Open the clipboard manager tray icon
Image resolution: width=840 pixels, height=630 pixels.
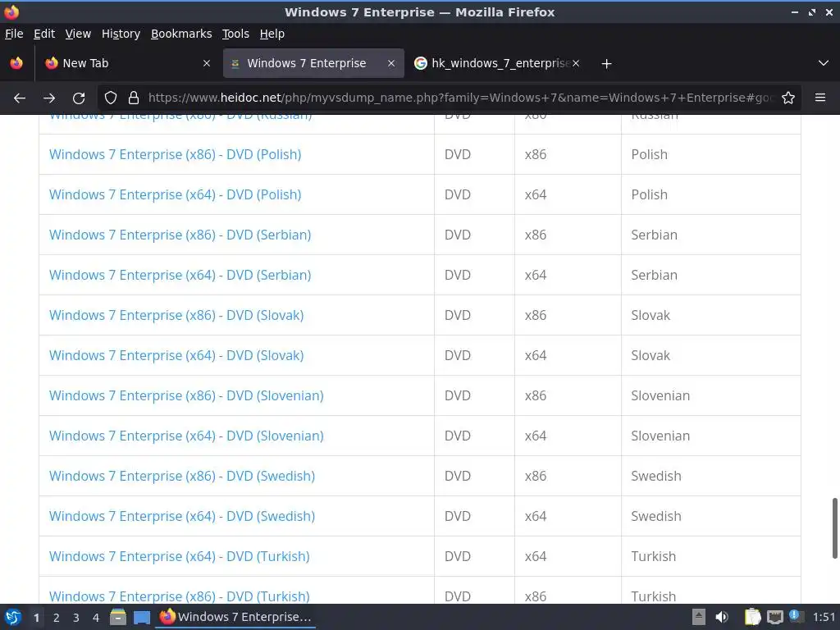(752, 617)
